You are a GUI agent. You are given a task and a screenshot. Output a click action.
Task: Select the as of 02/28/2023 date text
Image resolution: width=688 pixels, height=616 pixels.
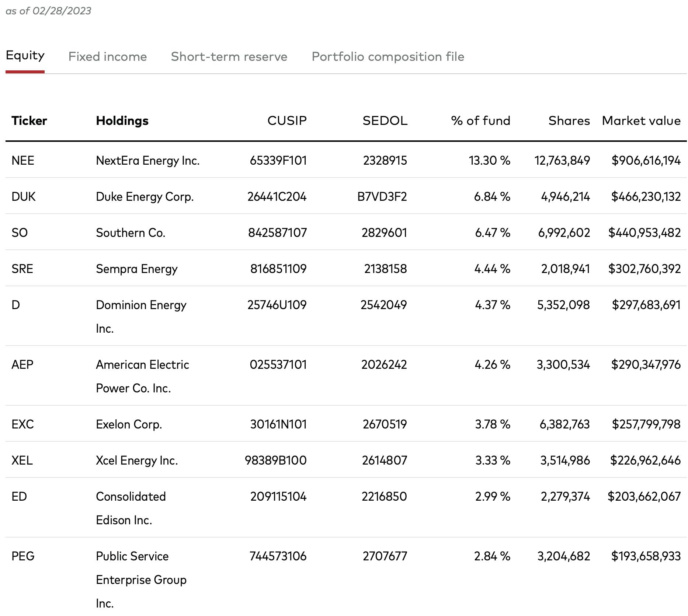[48, 11]
